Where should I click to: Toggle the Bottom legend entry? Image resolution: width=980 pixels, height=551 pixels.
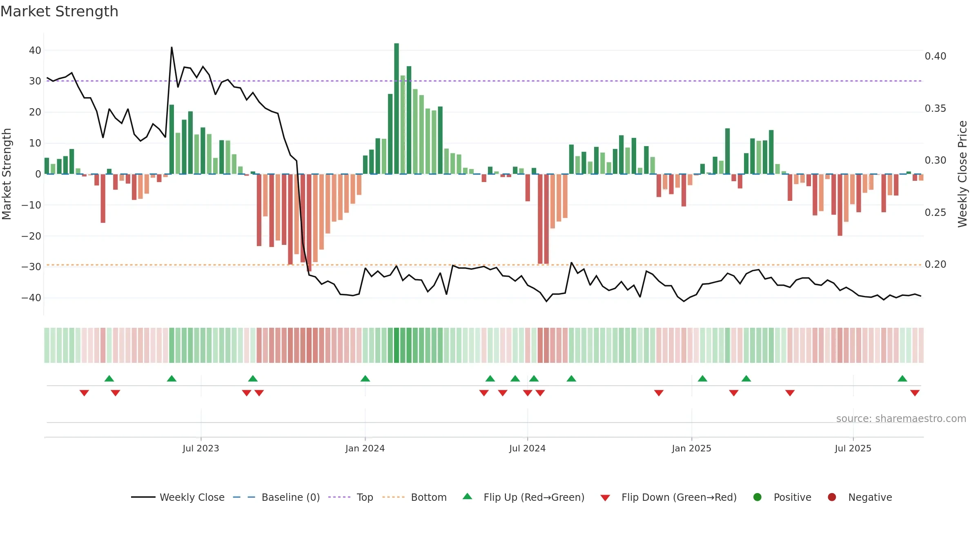click(x=414, y=497)
